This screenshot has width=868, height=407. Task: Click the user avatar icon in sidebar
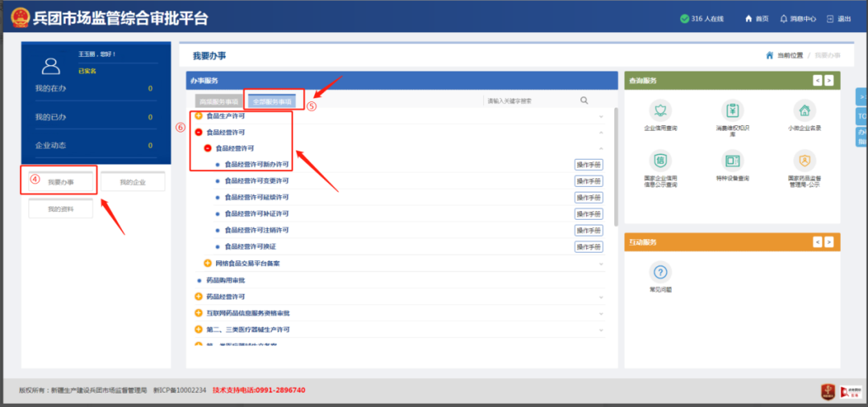click(x=51, y=66)
